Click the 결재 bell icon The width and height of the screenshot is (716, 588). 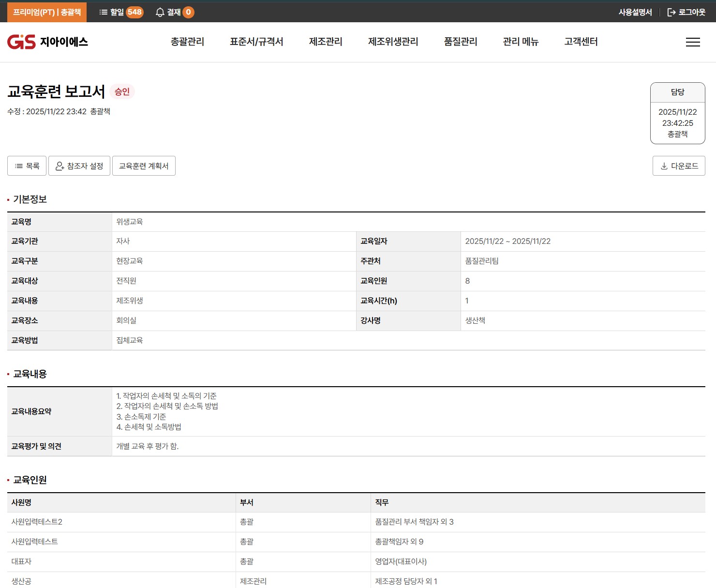tap(160, 12)
